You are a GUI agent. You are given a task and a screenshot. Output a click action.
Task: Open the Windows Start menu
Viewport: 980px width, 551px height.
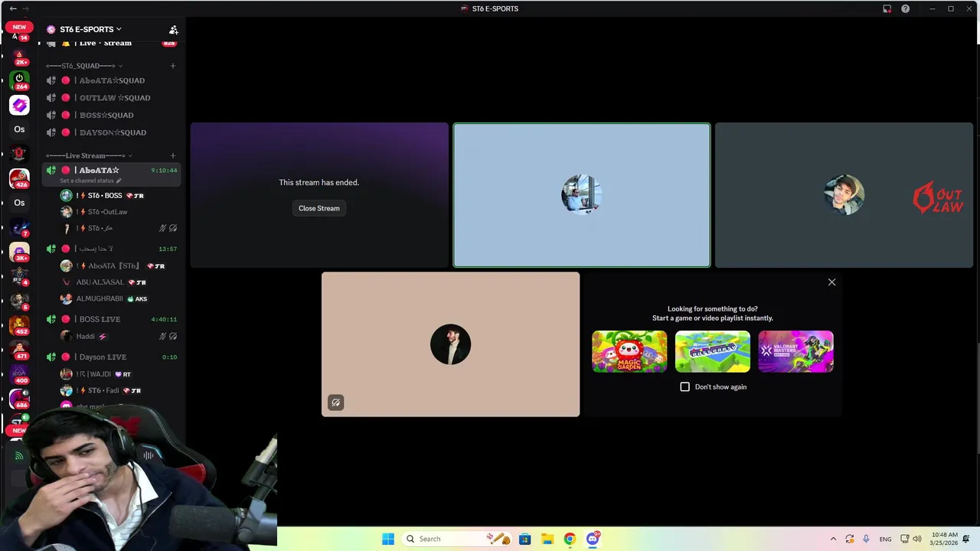pos(388,539)
